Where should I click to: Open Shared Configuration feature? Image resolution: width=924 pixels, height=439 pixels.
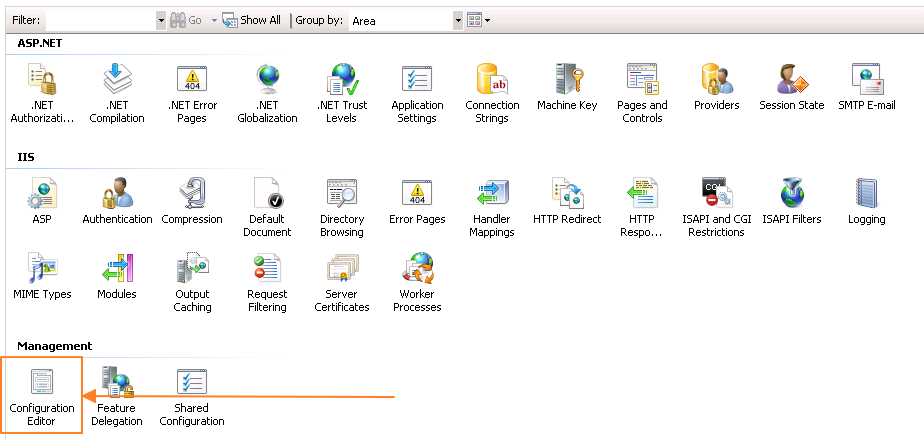click(192, 396)
